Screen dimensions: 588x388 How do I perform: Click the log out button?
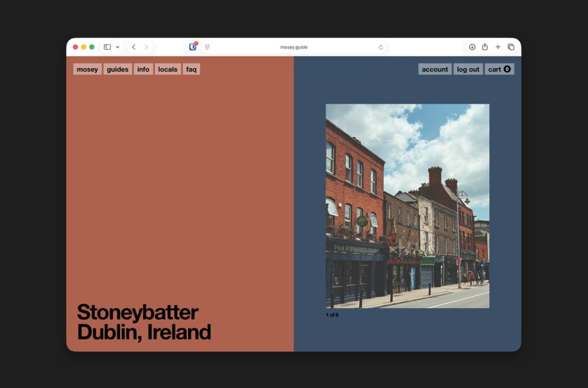tap(468, 69)
